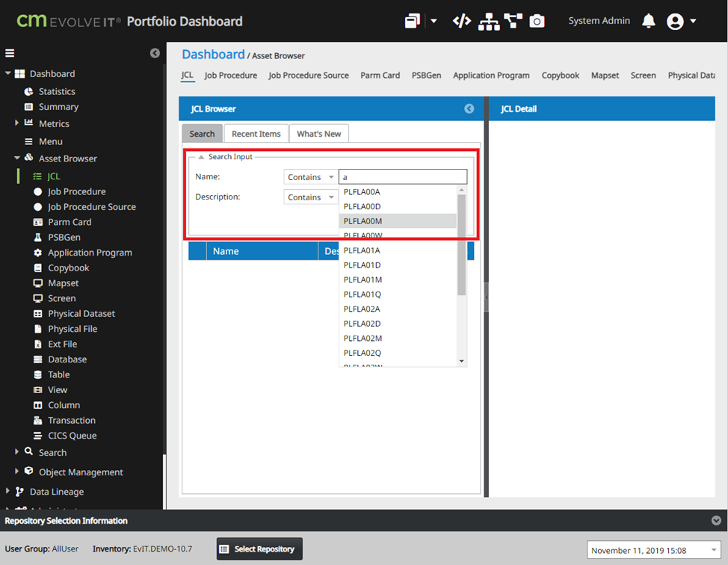Viewport: 728px width, 565px height.
Task: Open notifications with the bell icon
Action: (649, 21)
